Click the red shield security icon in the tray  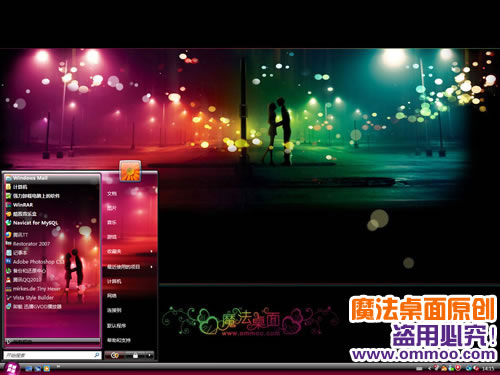[x=458, y=368]
